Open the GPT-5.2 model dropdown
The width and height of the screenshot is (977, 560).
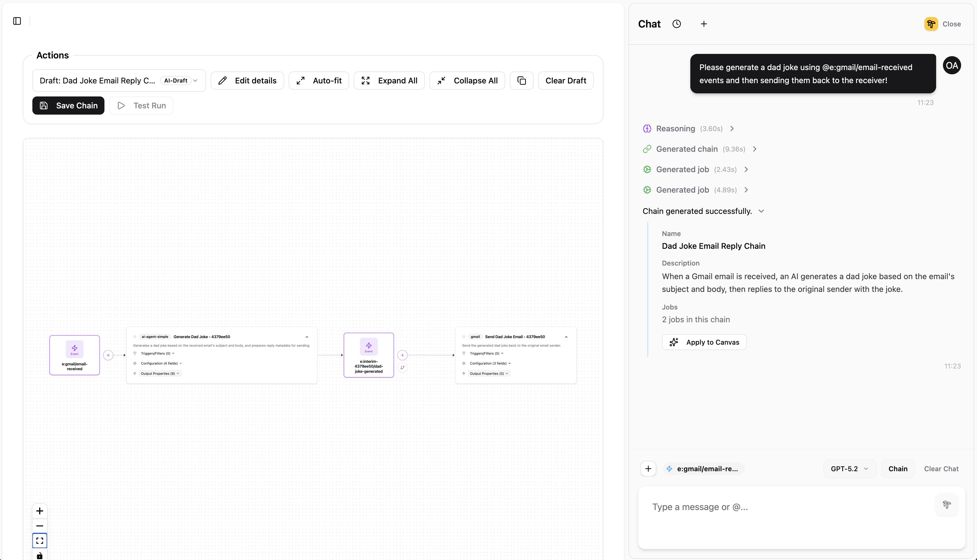[x=849, y=468]
